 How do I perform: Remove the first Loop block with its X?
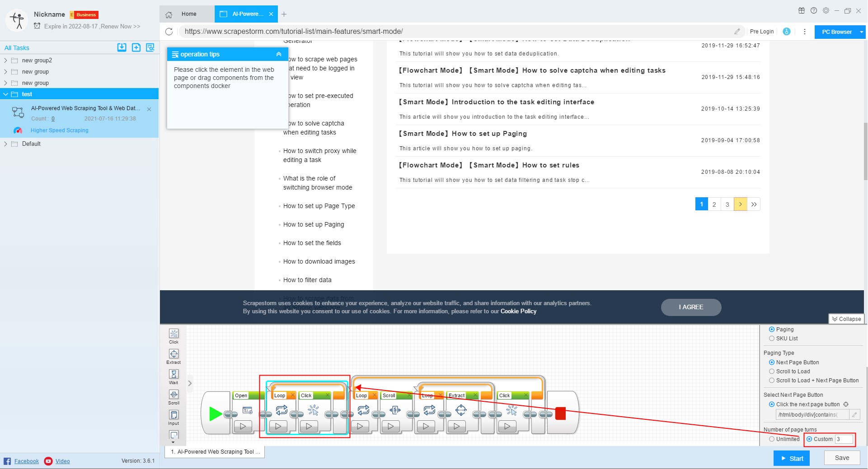point(292,395)
